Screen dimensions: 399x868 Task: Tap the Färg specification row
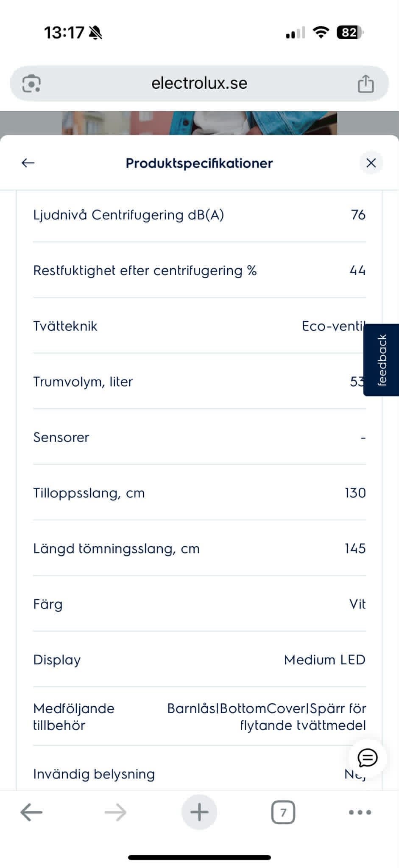[199, 604]
